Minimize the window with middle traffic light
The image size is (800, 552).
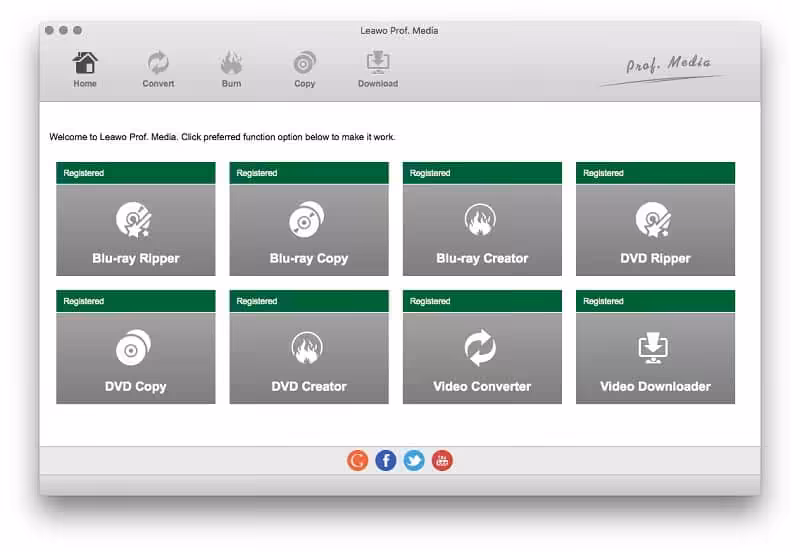[63, 30]
